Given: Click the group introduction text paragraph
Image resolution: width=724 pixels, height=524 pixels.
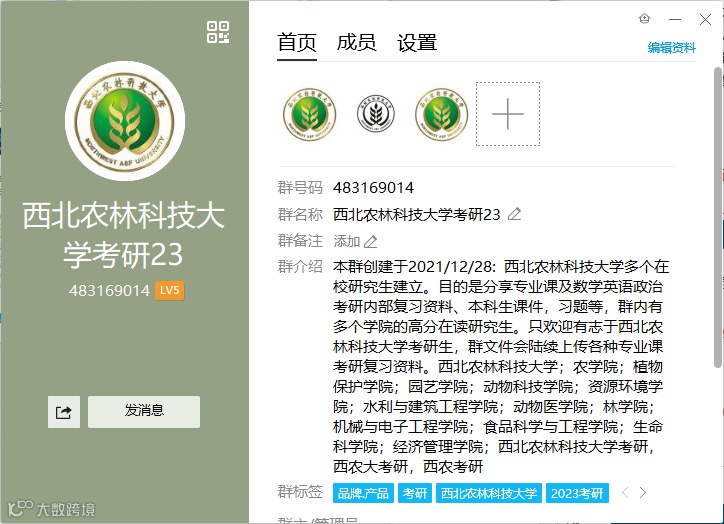Looking at the screenshot, I should pyautogui.click(x=501, y=367).
